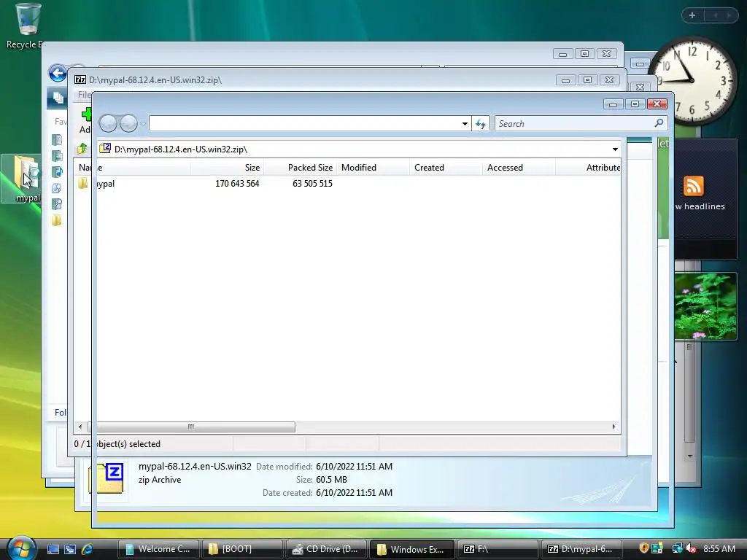Click the sidebar next-page arrow

coord(729,15)
